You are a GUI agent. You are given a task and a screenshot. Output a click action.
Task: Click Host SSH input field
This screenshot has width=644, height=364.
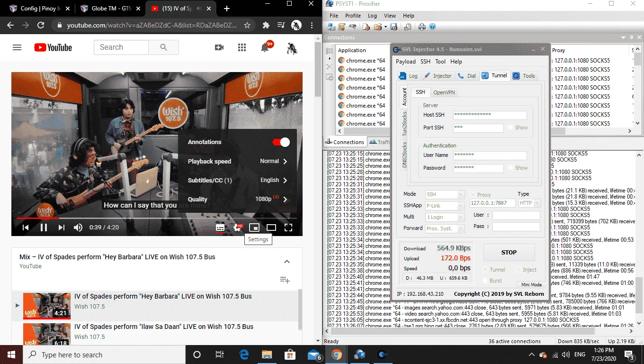[x=490, y=115]
